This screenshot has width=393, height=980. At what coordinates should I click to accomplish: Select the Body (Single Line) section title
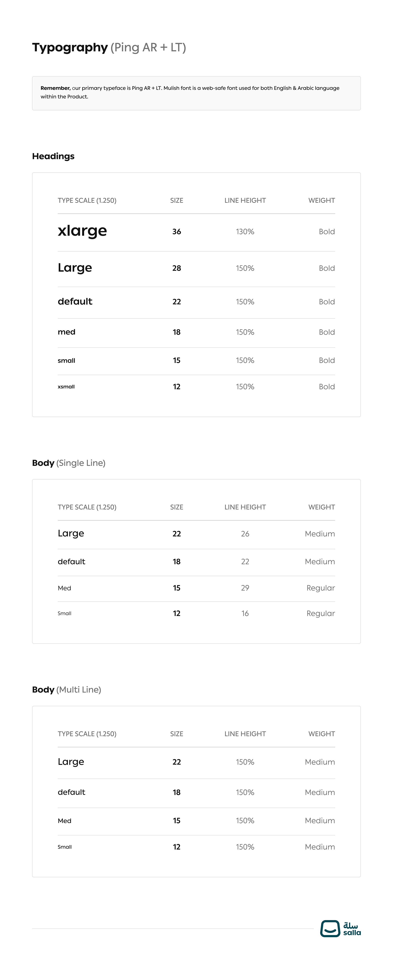pos(69,463)
